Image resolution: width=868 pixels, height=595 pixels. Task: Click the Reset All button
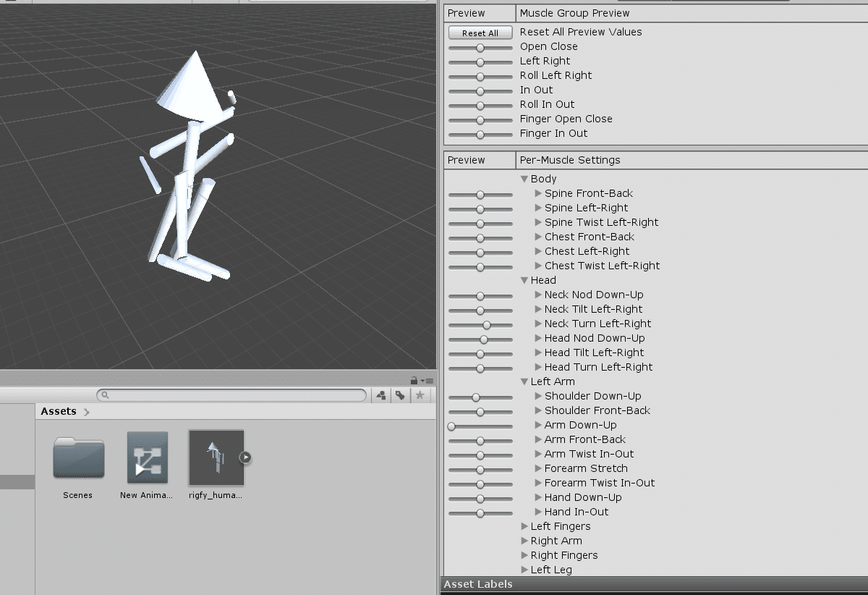point(480,33)
